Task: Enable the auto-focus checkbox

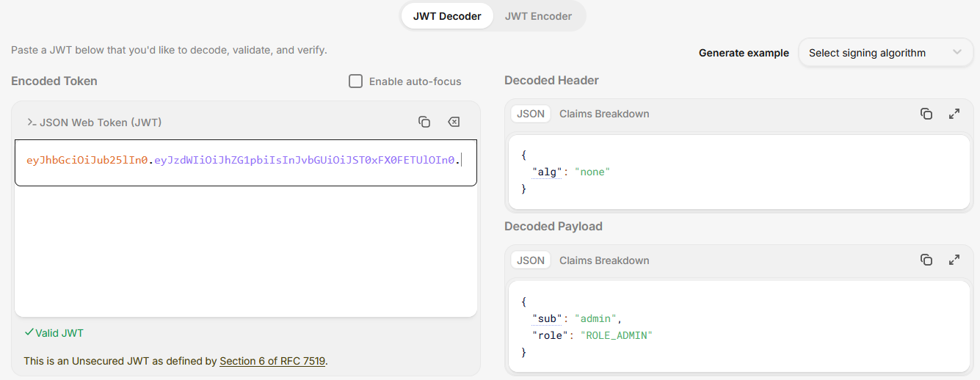Action: (x=356, y=81)
